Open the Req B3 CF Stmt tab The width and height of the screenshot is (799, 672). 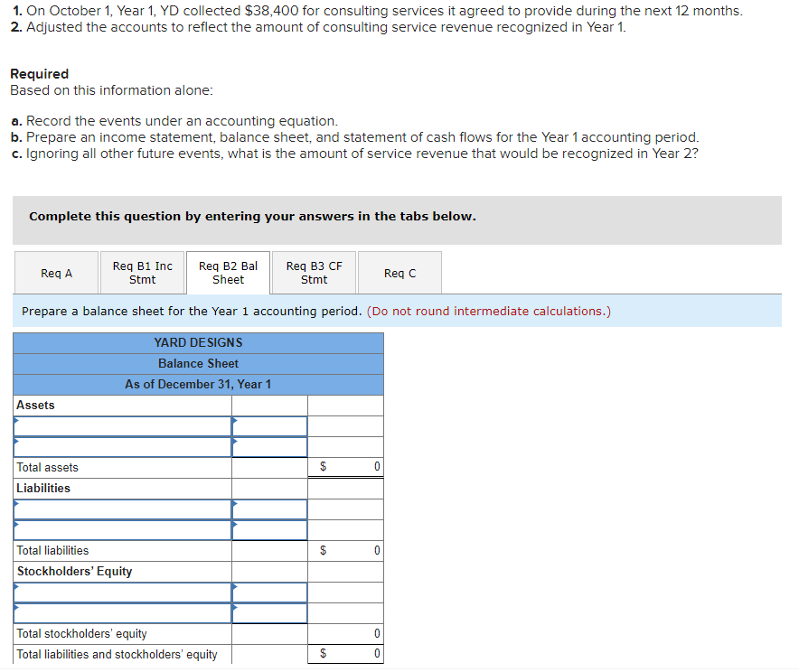[x=313, y=272]
